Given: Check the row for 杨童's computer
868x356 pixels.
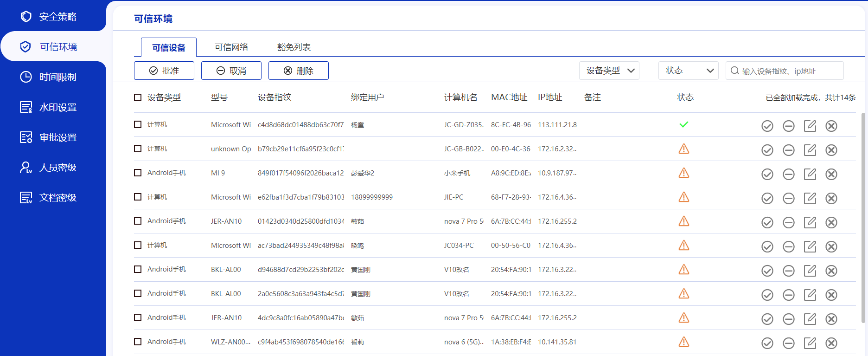Looking at the screenshot, I should coord(138,124).
